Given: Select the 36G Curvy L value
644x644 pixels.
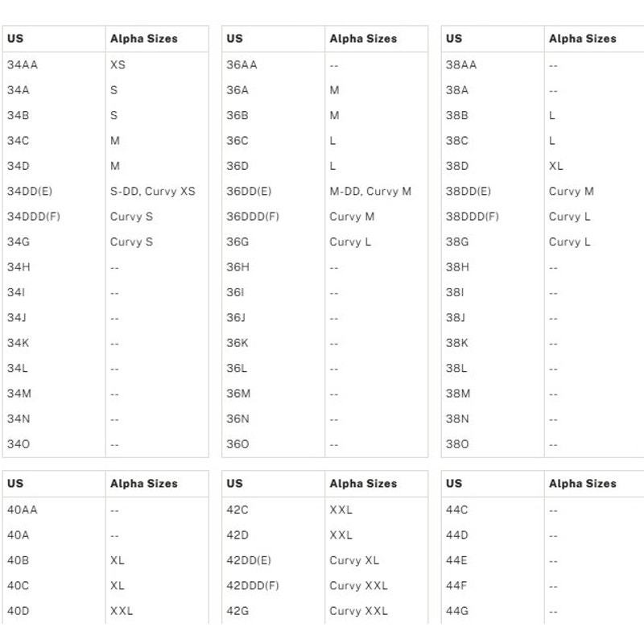Looking at the screenshot, I should (x=350, y=242).
